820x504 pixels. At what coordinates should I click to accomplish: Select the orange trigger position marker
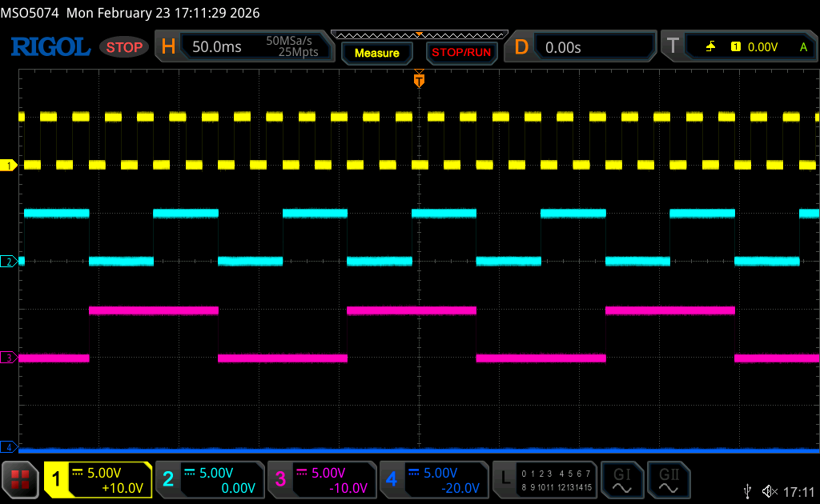click(x=418, y=80)
